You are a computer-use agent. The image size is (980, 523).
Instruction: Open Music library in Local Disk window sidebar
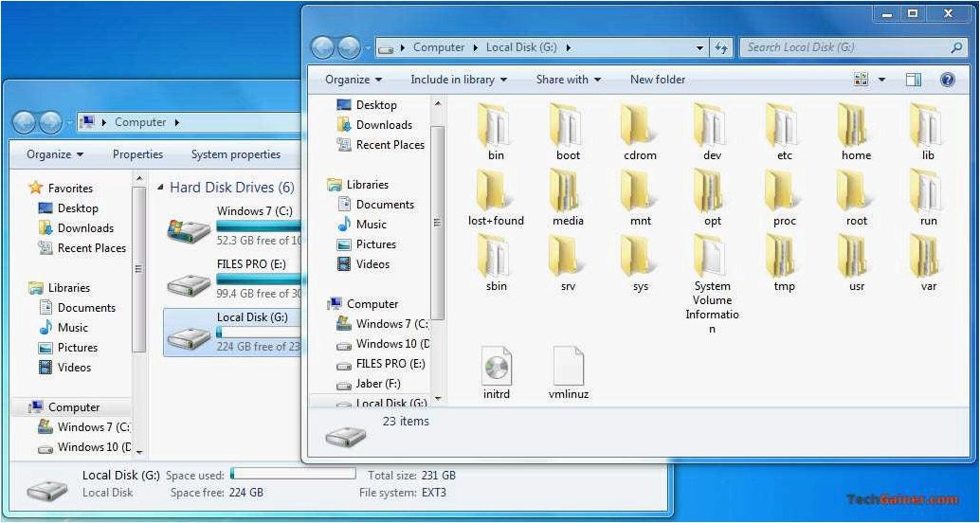pos(362,225)
